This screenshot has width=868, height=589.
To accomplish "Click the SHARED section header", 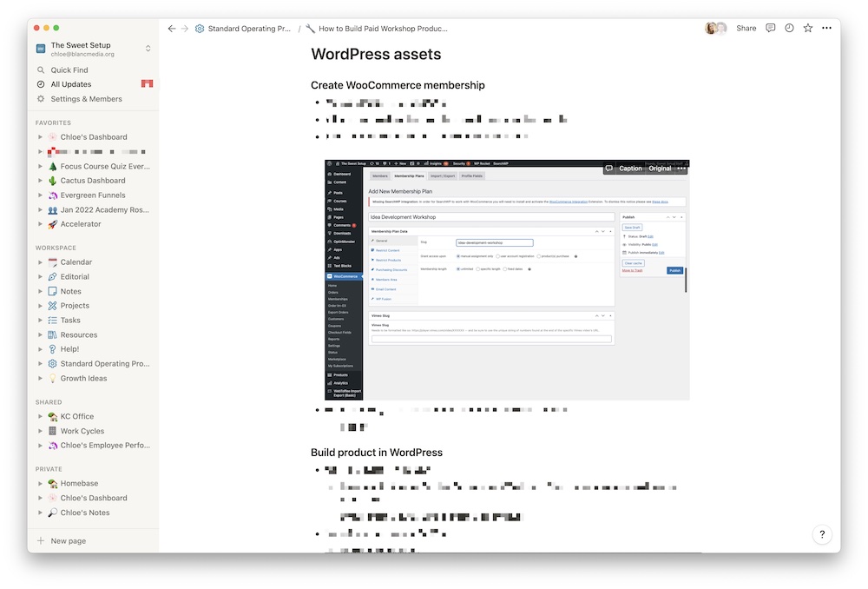I will tap(49, 402).
